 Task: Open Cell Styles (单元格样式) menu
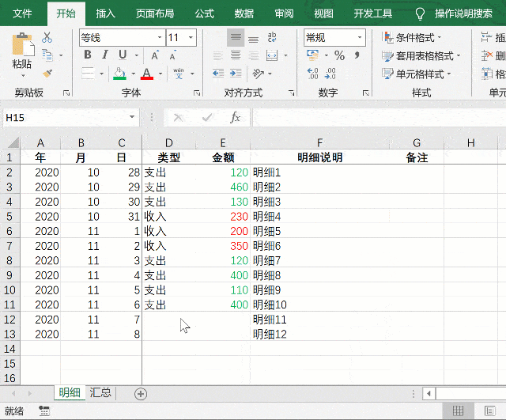pyautogui.click(x=417, y=74)
